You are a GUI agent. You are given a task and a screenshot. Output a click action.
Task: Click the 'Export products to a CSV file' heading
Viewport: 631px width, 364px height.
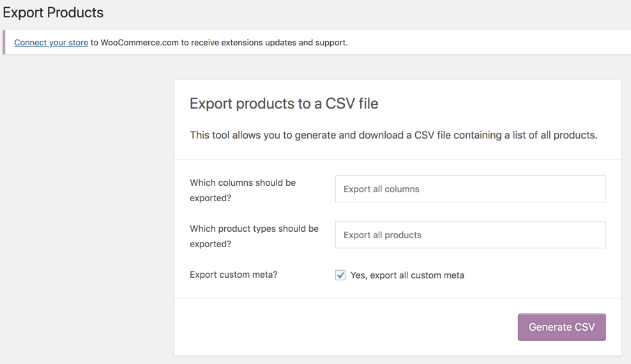coord(284,103)
